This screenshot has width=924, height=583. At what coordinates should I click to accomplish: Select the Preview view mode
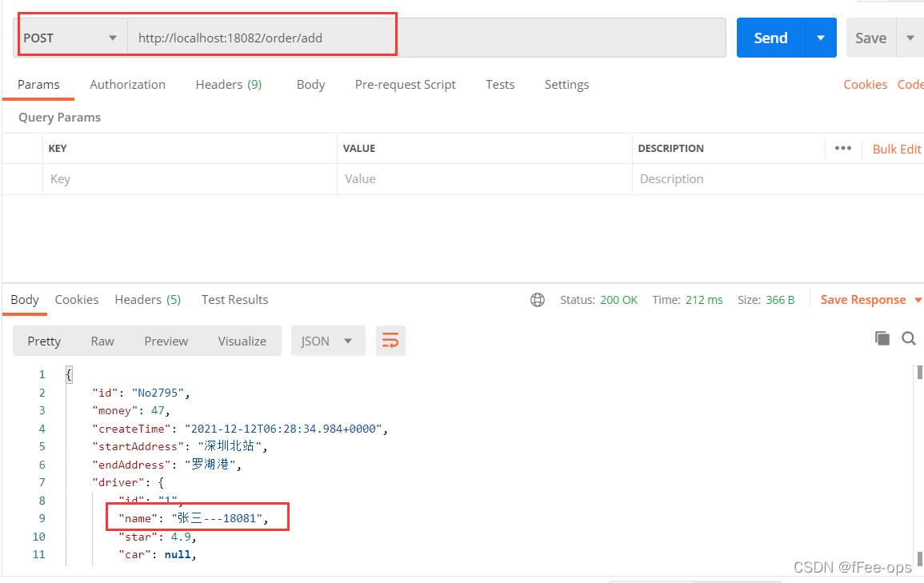coord(166,341)
